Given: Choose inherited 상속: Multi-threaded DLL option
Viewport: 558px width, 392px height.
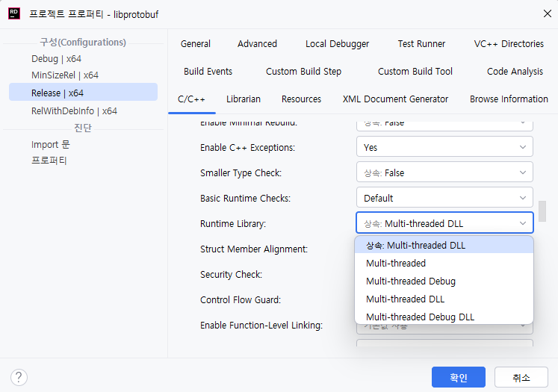Looking at the screenshot, I should point(444,245).
